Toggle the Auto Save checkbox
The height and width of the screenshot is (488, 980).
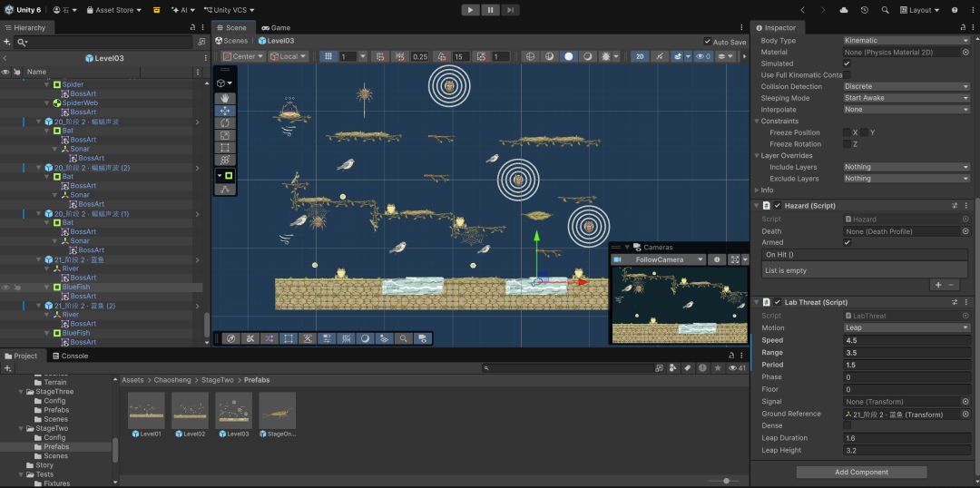(708, 42)
